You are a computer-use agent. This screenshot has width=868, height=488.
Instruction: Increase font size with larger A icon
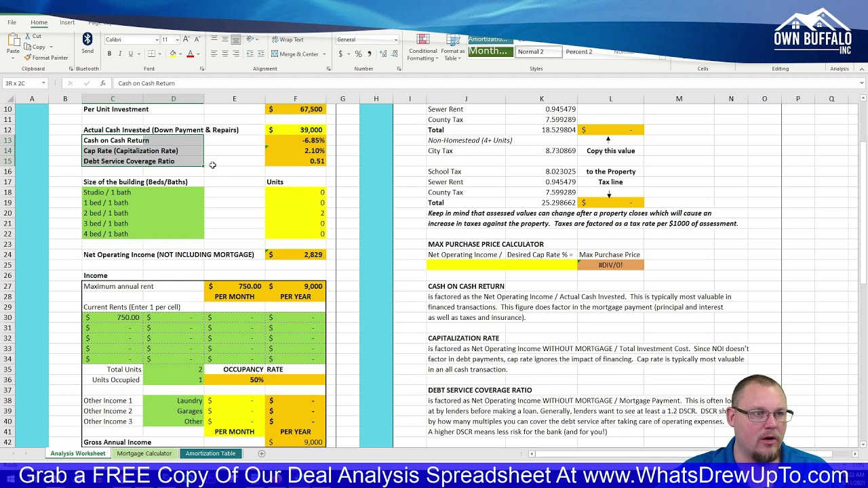coord(187,39)
